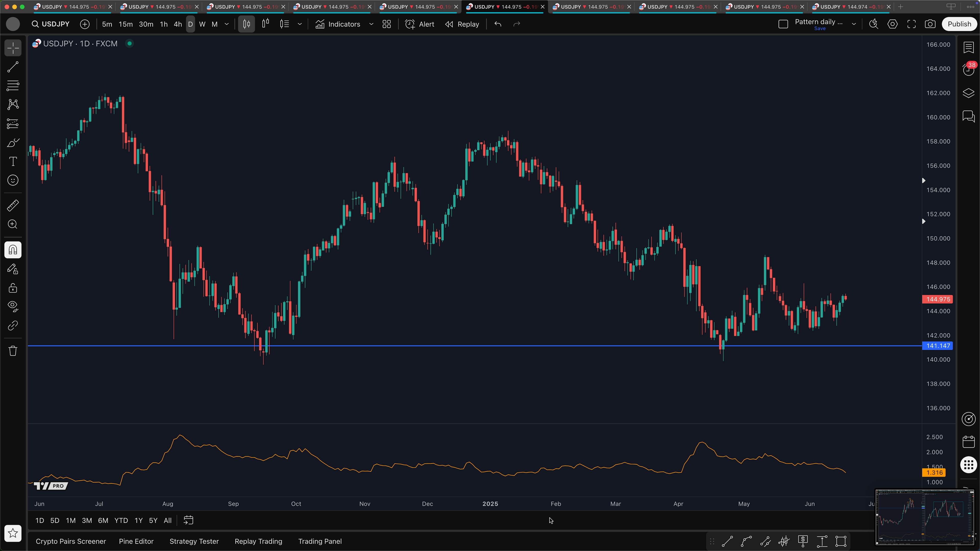Expand the timeframe intervals dropdown chevron
The height and width of the screenshot is (551, 980).
227,24
